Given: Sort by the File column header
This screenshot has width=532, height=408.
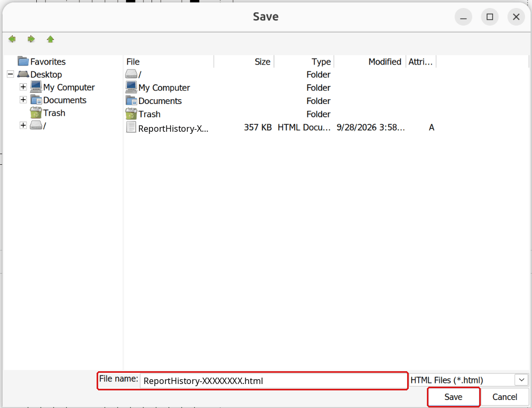Looking at the screenshot, I should click(x=169, y=62).
